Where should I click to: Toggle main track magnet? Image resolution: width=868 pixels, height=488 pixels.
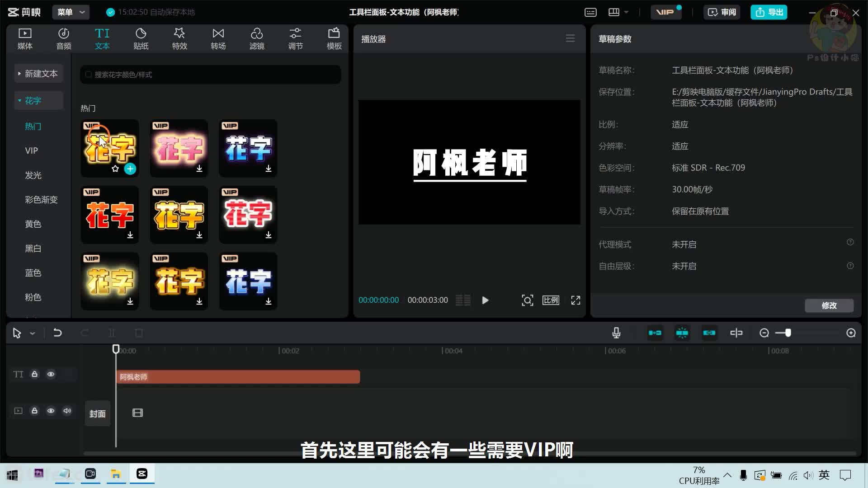[655, 333]
